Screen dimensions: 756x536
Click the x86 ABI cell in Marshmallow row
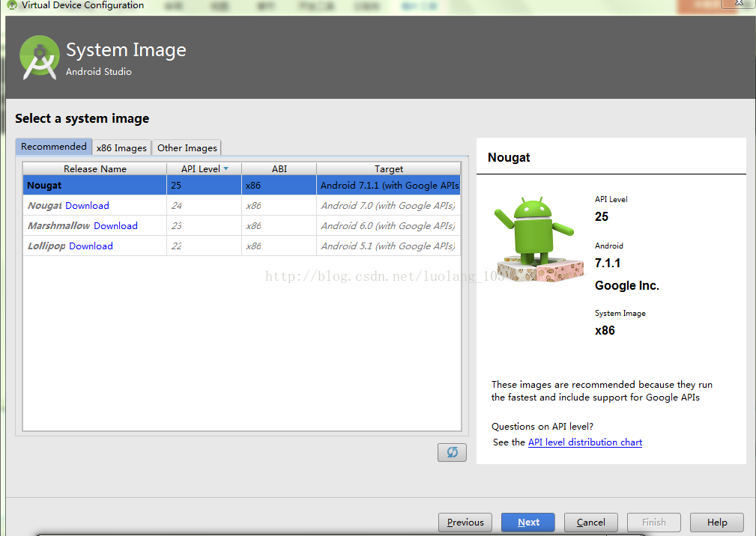point(279,226)
